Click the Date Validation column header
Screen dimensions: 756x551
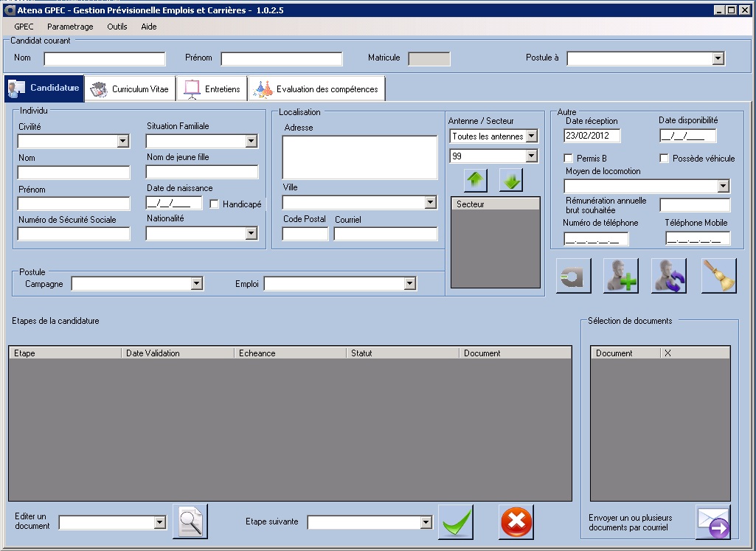pyautogui.click(x=178, y=353)
